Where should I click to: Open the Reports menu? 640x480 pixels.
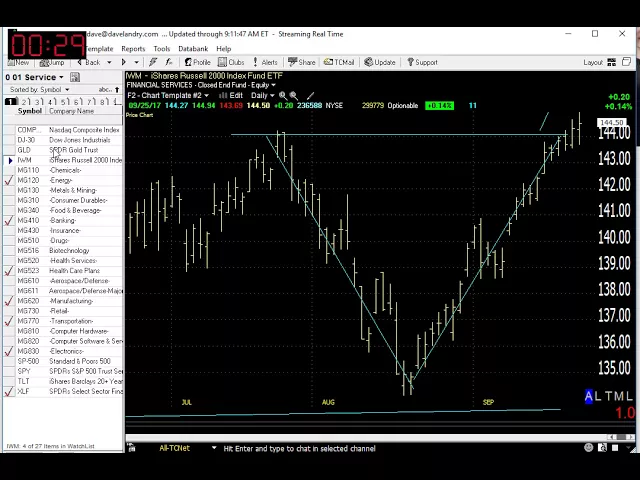[x=133, y=49]
